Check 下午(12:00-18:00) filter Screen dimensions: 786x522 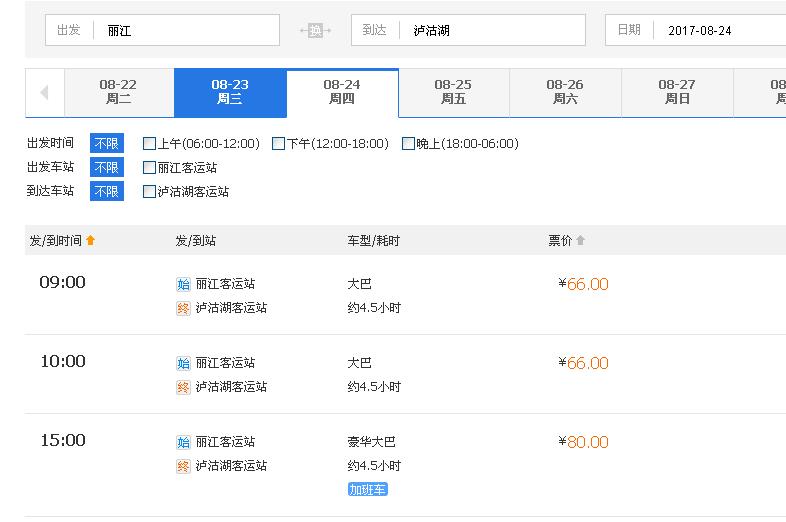pyautogui.click(x=278, y=144)
